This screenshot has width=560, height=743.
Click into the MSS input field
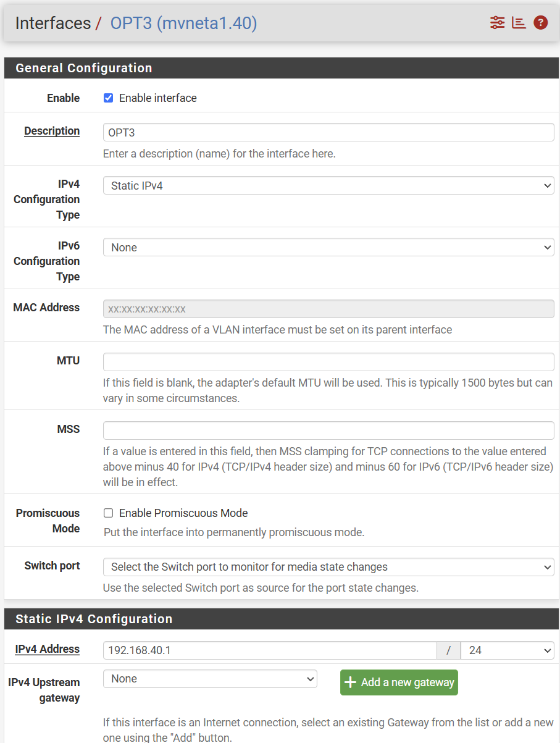click(x=328, y=430)
